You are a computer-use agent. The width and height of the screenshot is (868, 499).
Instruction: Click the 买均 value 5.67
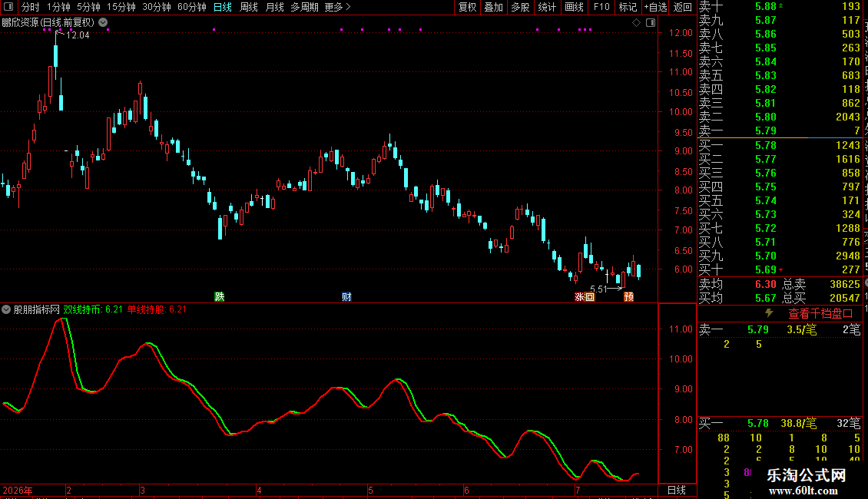pos(766,298)
